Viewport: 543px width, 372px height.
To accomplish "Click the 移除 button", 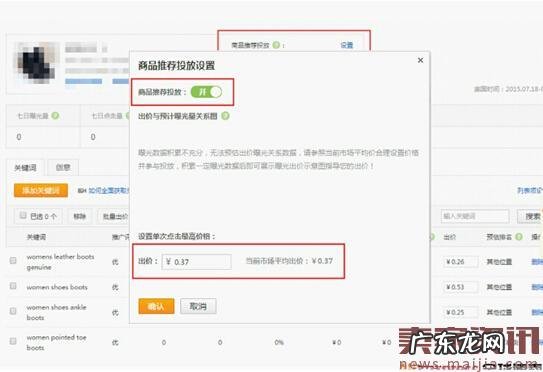I will click(80, 216).
